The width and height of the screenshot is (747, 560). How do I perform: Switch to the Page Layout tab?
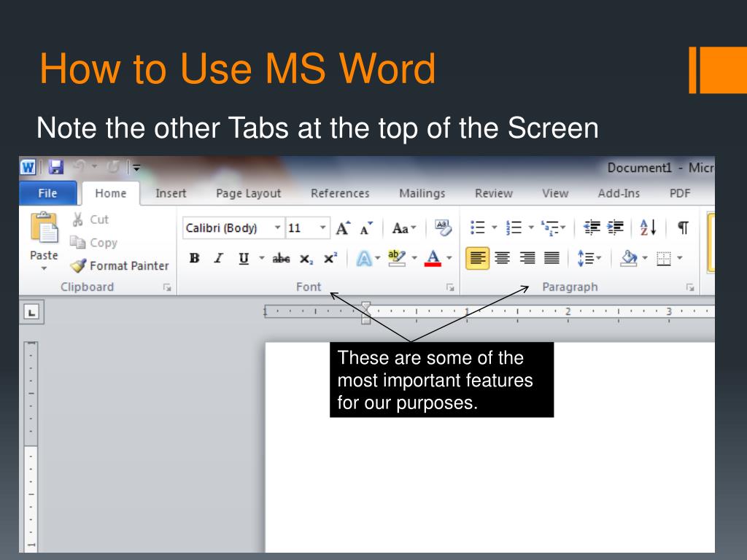pos(248,193)
